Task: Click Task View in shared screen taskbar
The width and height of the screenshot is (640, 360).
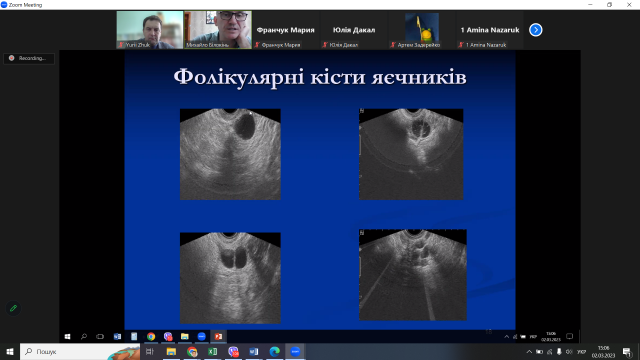Action: click(100, 336)
